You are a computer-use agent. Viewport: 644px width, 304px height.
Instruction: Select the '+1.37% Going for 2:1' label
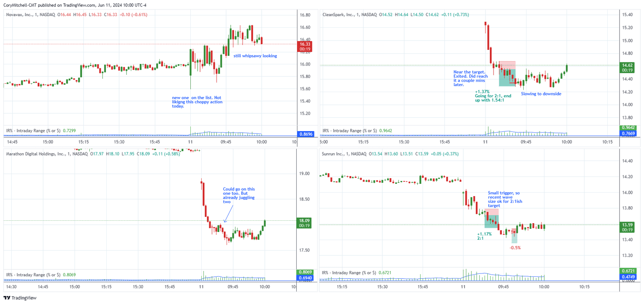coord(493,96)
